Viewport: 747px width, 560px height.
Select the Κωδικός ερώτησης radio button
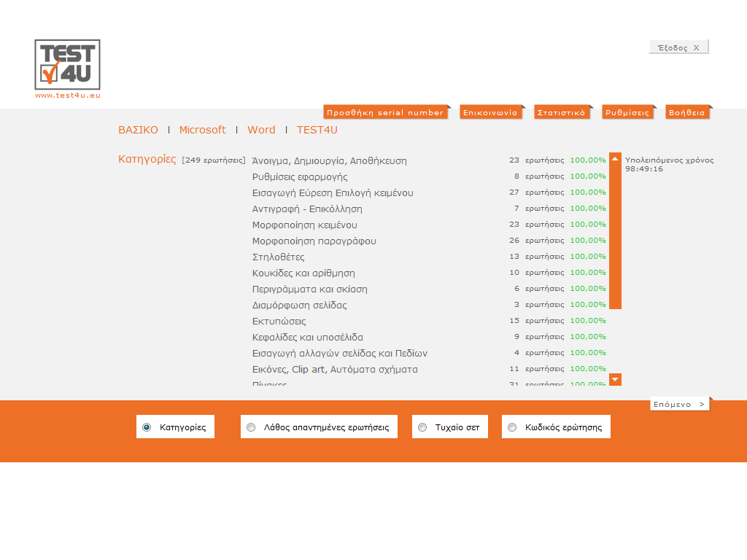(512, 427)
